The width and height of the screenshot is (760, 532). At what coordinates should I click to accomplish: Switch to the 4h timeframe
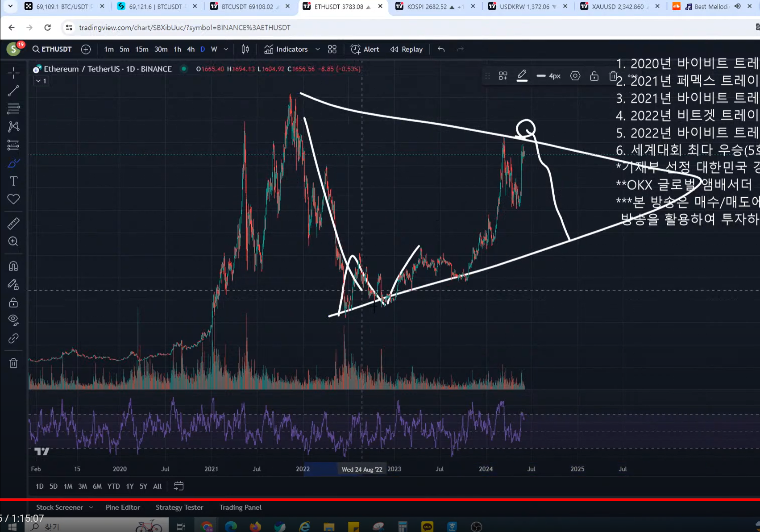tap(191, 49)
